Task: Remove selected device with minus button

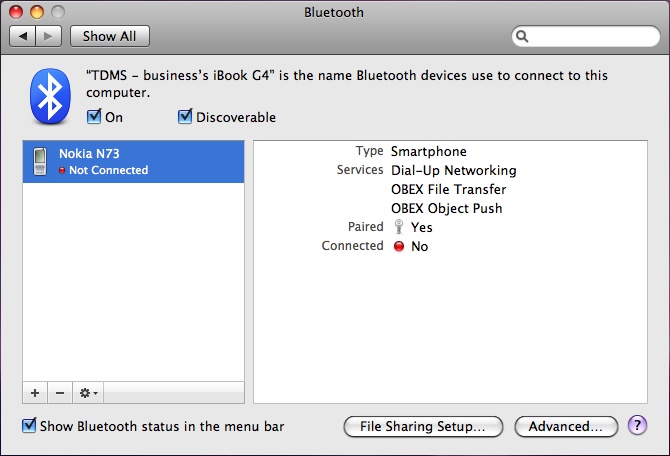Action: (60, 393)
